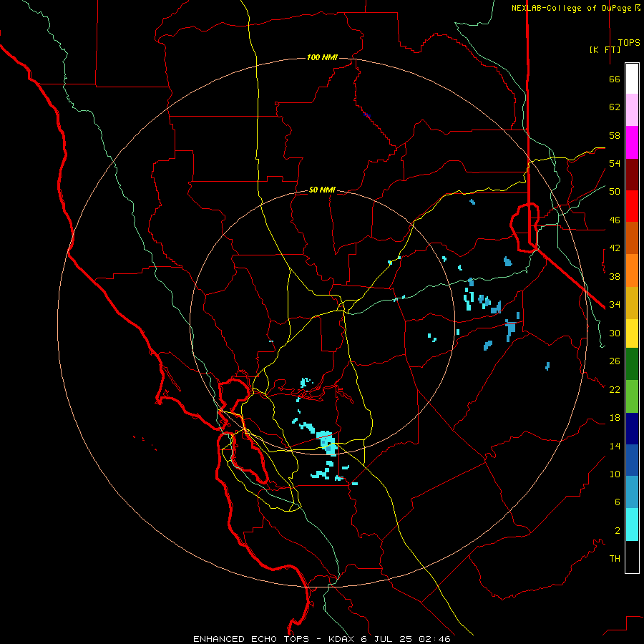Click the 100 NMI range ring label
This screenshot has width=644, height=644.
point(322,57)
